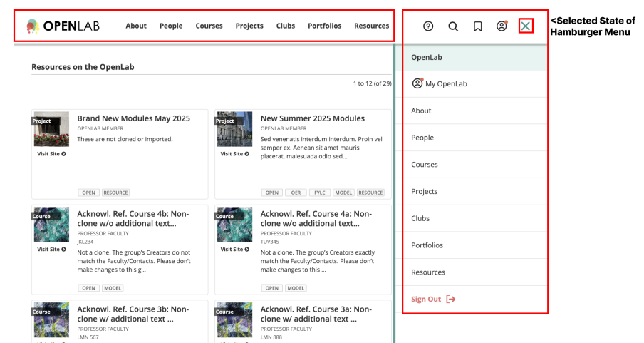644x343 pixels.
Task: Close hamburger menu with X icon
Action: [x=526, y=26]
